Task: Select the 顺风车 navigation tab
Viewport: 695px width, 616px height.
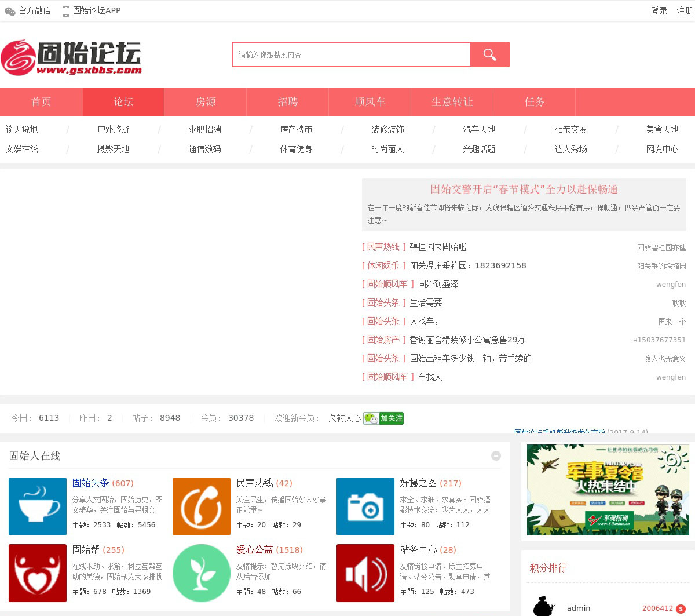Action: click(370, 102)
